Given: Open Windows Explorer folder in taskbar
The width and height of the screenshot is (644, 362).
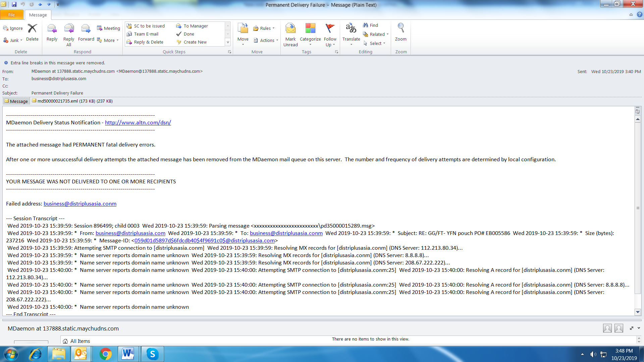Looking at the screenshot, I should point(59,354).
